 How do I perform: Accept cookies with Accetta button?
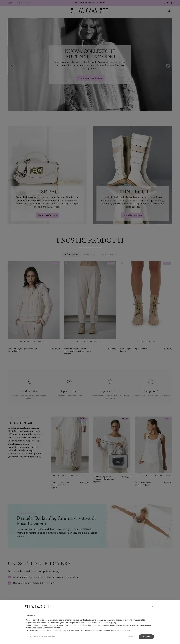(x=146, y=637)
